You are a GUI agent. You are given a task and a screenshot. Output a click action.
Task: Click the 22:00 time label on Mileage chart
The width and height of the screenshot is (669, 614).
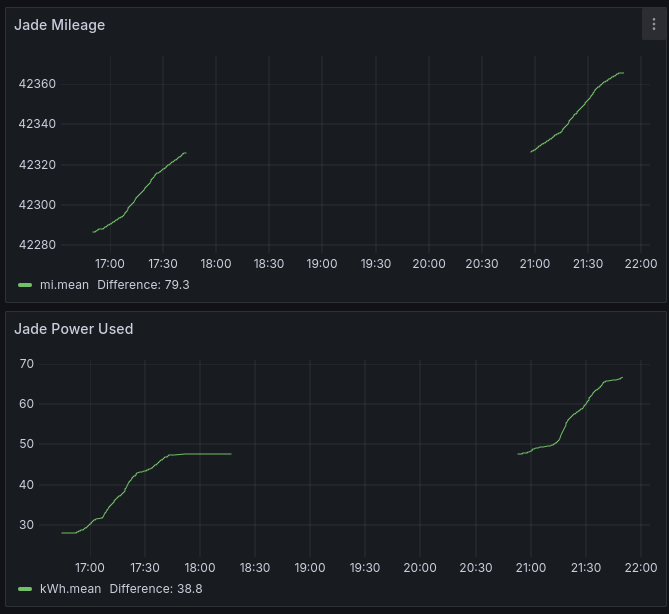(641, 264)
